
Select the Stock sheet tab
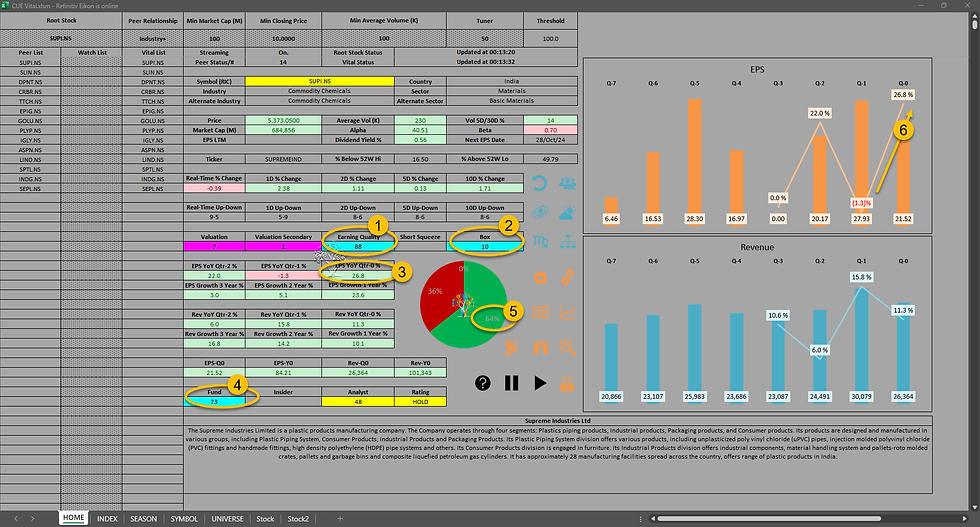tap(265, 519)
